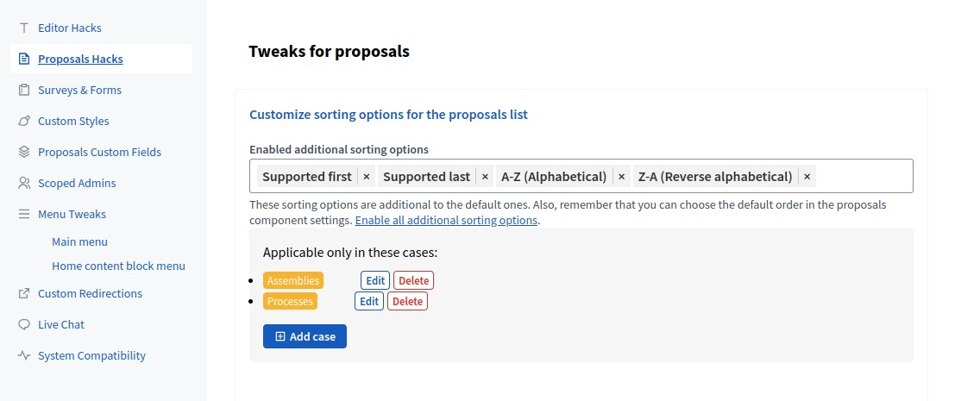Remove the Supported first sorting tag
The width and height of the screenshot is (980, 401).
(x=367, y=177)
